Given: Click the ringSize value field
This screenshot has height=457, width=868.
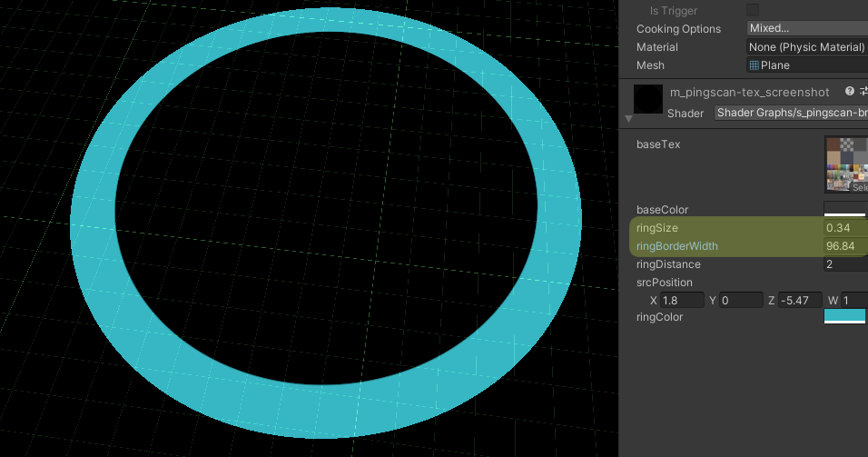Looking at the screenshot, I should pyautogui.click(x=844, y=228).
